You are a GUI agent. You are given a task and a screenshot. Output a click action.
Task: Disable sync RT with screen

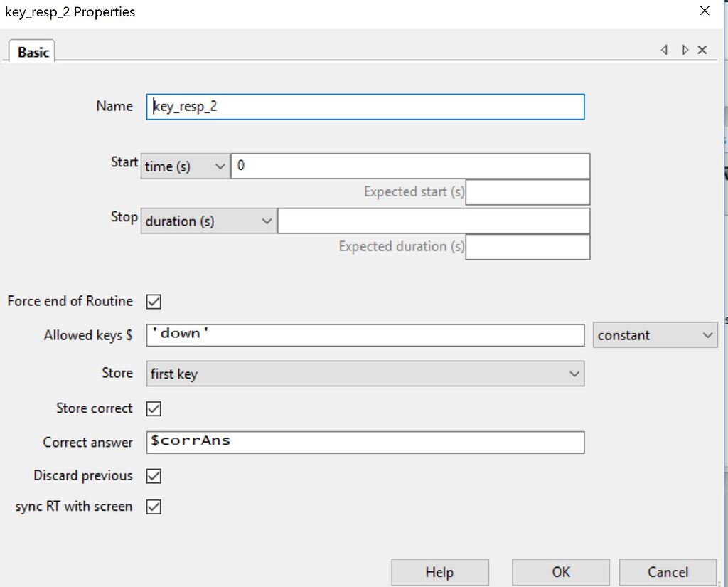[x=154, y=507]
